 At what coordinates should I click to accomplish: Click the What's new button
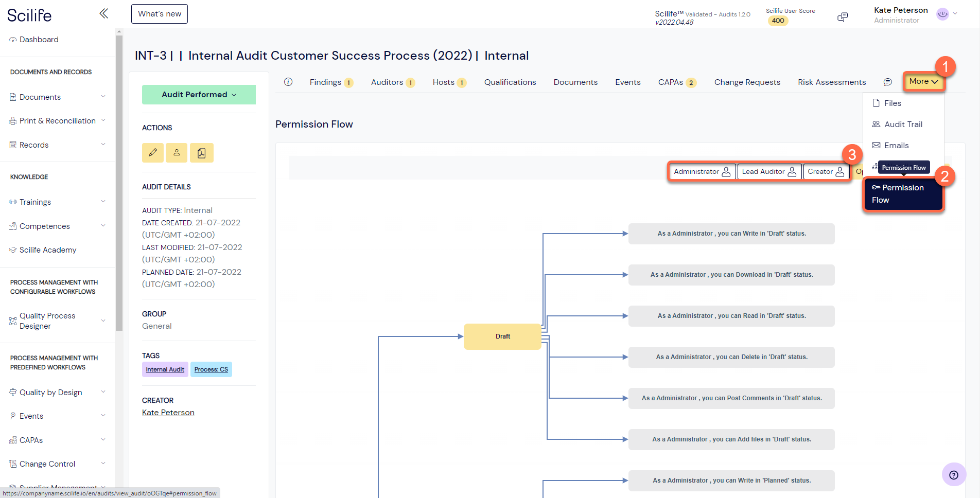point(160,14)
